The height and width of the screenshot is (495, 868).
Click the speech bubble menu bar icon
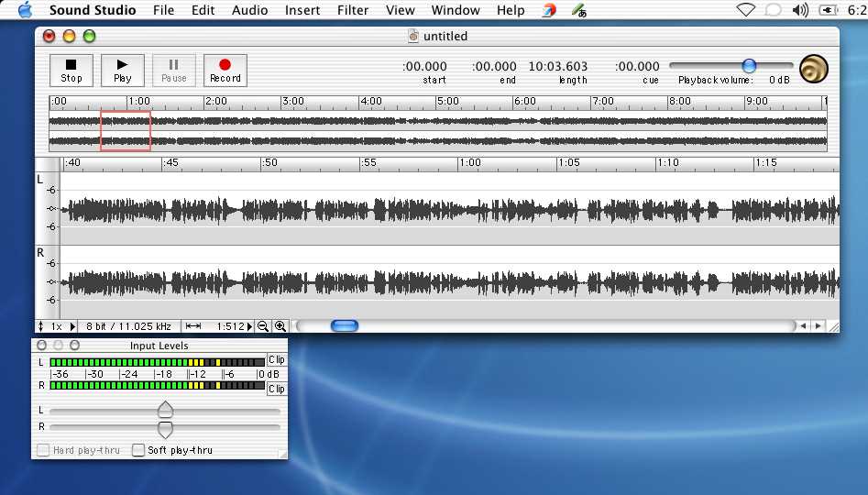[x=773, y=10]
